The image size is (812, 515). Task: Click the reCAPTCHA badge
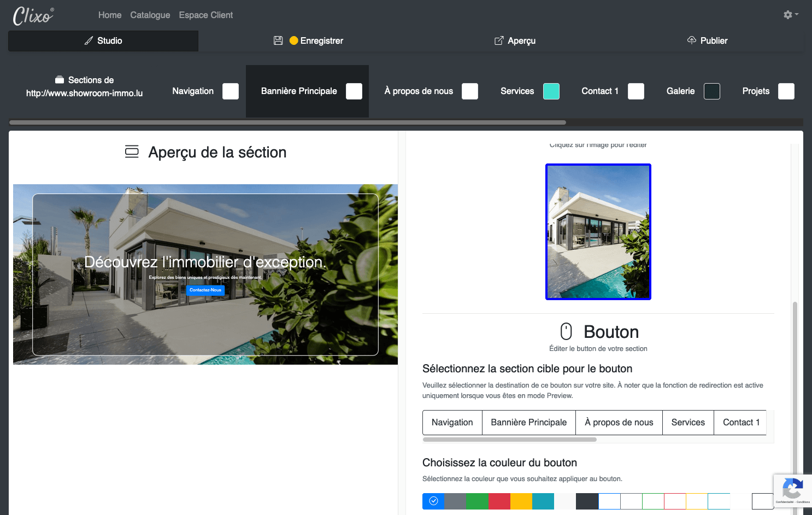pos(793,490)
